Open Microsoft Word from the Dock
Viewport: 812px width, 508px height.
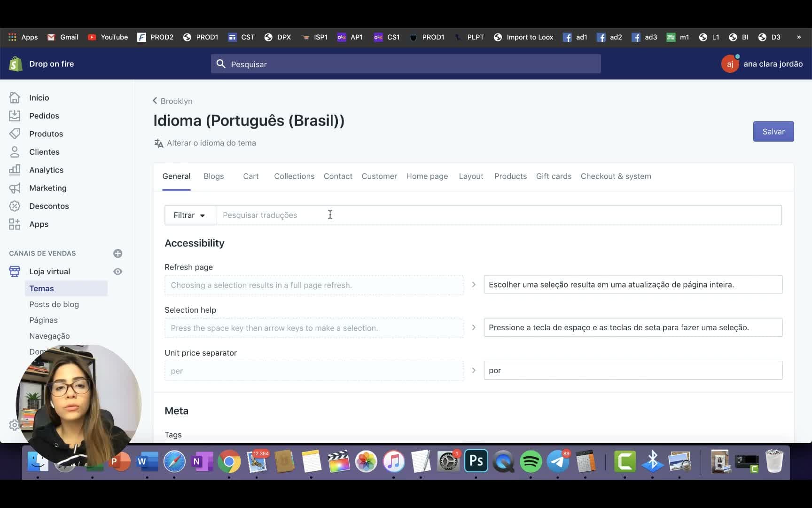147,461
